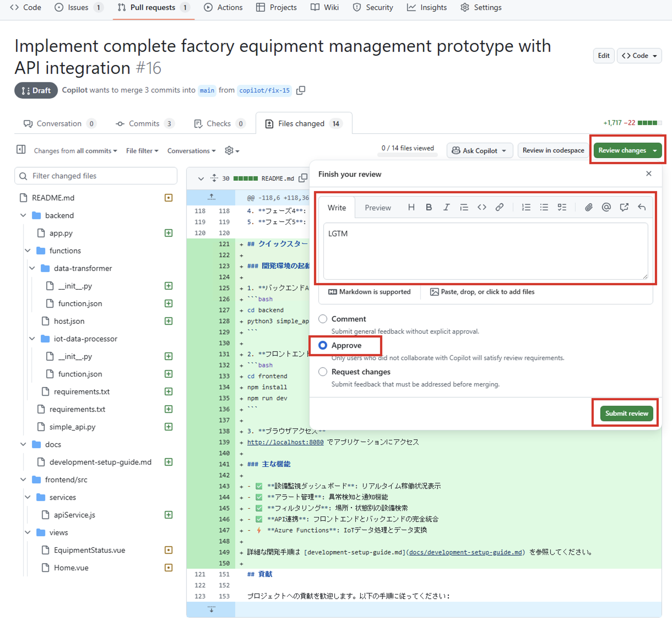Reference an issue or pull request icon
The image size is (672, 620).
(x=624, y=207)
